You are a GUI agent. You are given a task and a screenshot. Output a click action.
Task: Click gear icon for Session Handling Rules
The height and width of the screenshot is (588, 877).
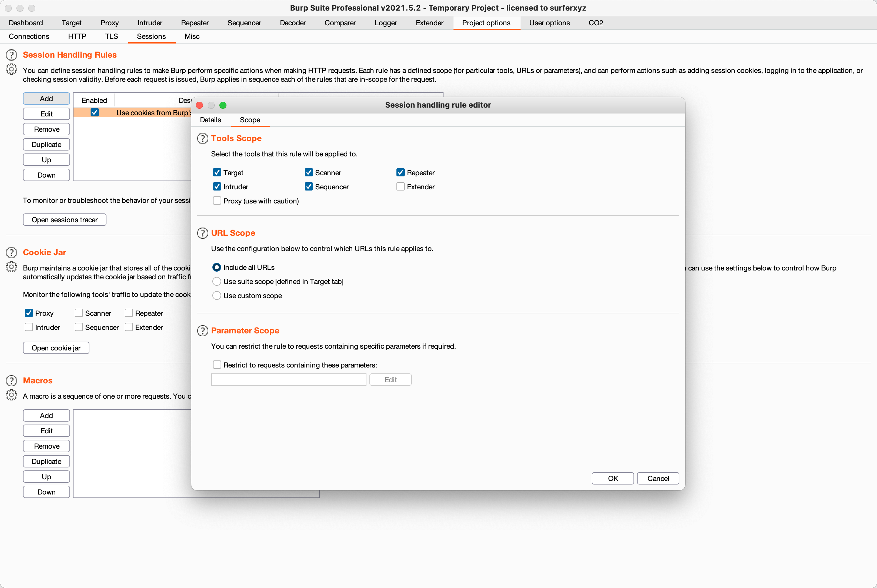(x=11, y=69)
